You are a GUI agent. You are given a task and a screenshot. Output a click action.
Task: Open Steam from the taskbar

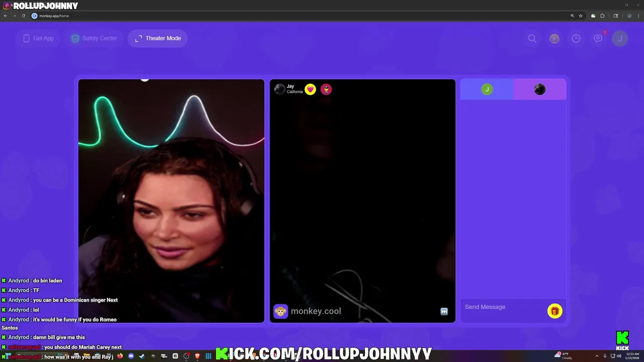pyautogui.click(x=142, y=356)
